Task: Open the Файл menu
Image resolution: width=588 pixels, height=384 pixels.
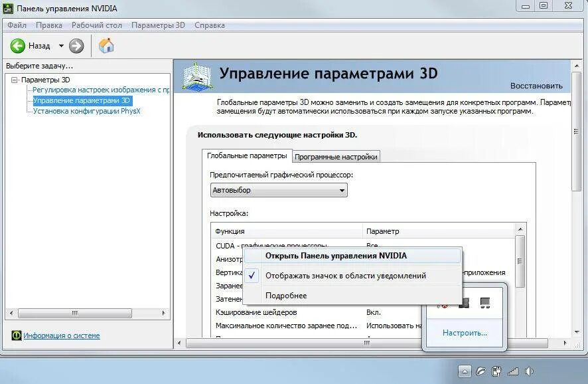Action: click(17, 25)
